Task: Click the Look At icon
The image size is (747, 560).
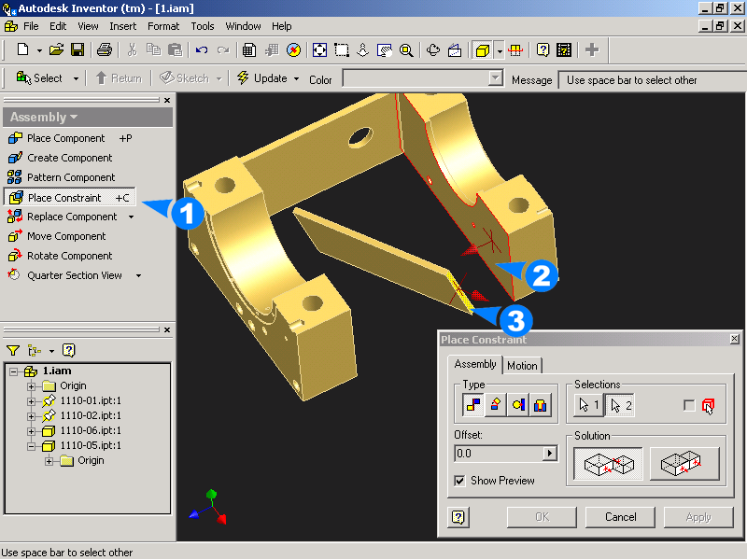Action: point(455,50)
